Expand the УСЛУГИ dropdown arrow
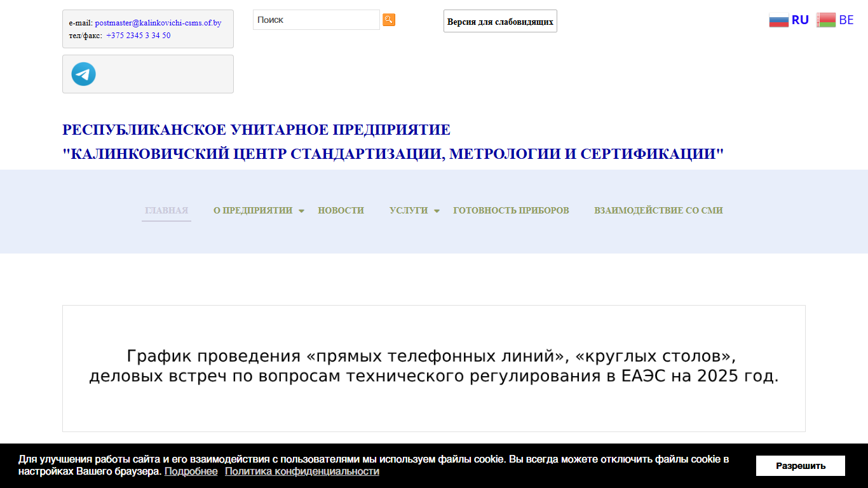 pyautogui.click(x=437, y=211)
